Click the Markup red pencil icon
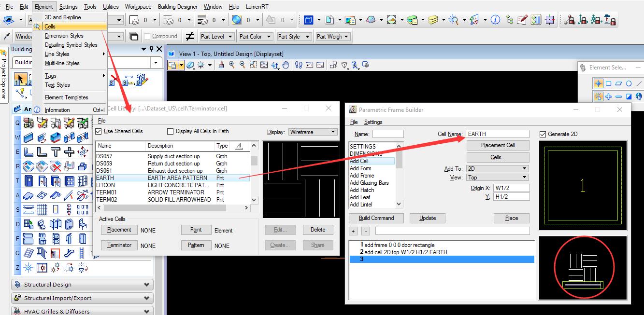This screenshot has height=315, width=644. pyautogui.click(x=522, y=20)
